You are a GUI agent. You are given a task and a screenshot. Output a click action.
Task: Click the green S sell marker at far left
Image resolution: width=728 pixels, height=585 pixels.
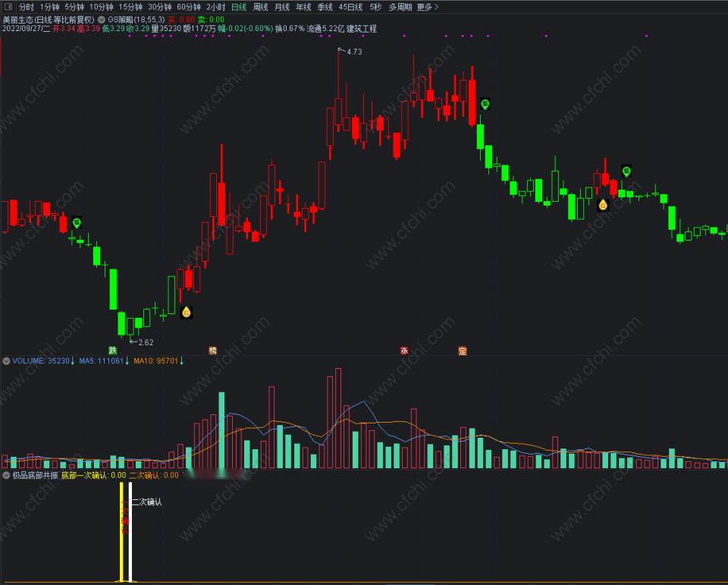pyautogui.click(x=77, y=222)
